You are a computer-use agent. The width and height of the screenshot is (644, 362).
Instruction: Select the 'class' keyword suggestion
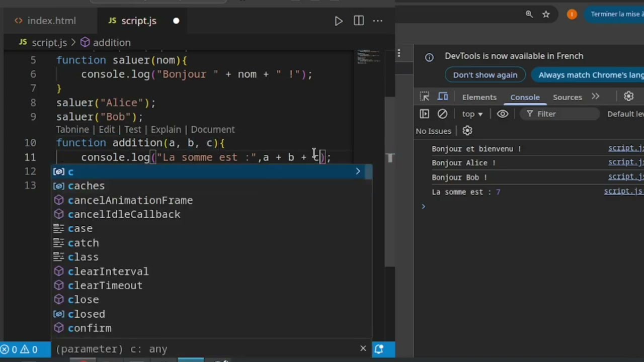click(212, 257)
